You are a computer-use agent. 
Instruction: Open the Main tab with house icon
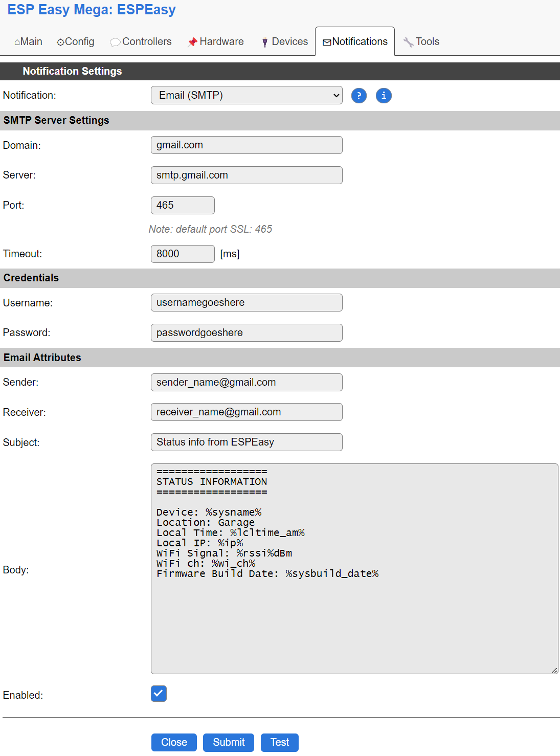28,41
